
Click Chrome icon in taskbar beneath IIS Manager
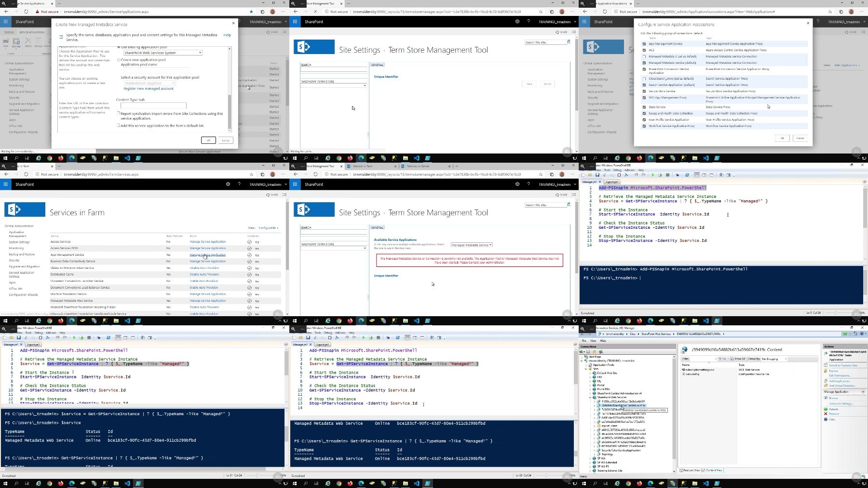coord(628,483)
